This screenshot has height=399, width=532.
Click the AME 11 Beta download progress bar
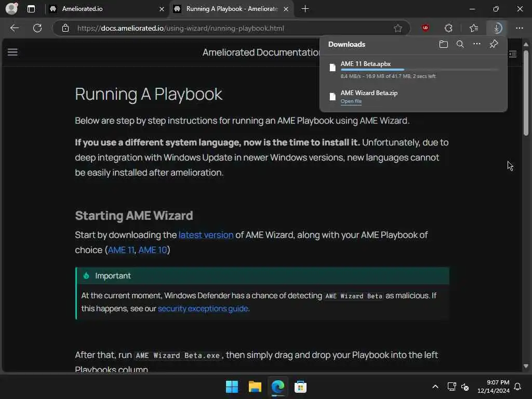tap(419, 70)
